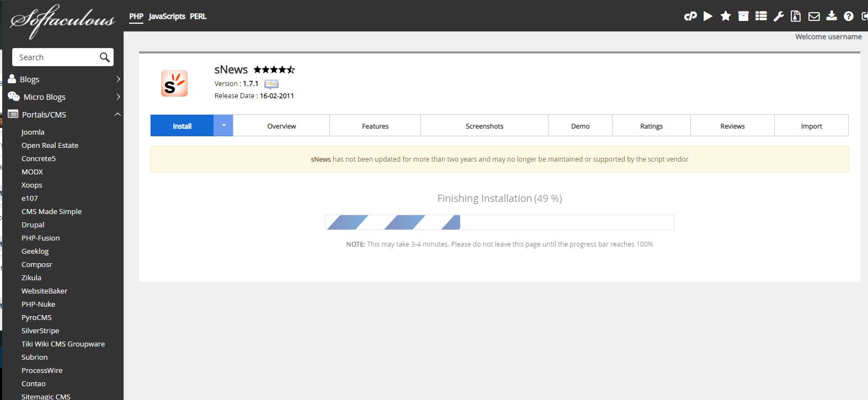Open Composr in sidebar
The height and width of the screenshot is (400, 868).
tap(37, 264)
